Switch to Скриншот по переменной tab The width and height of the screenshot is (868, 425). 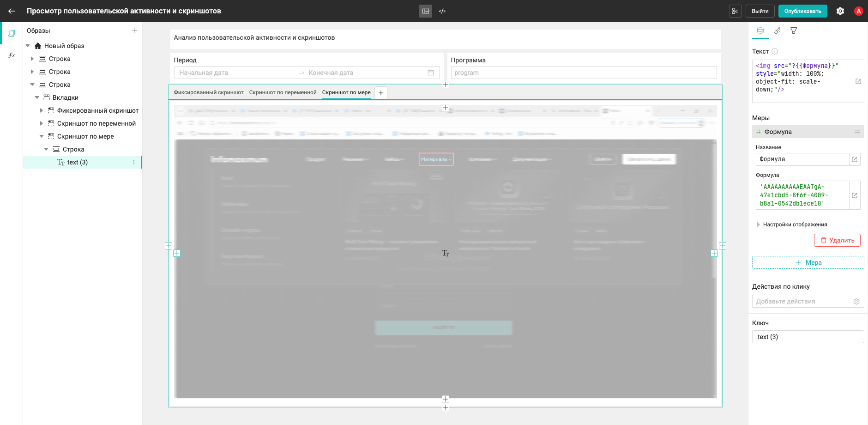(x=283, y=92)
